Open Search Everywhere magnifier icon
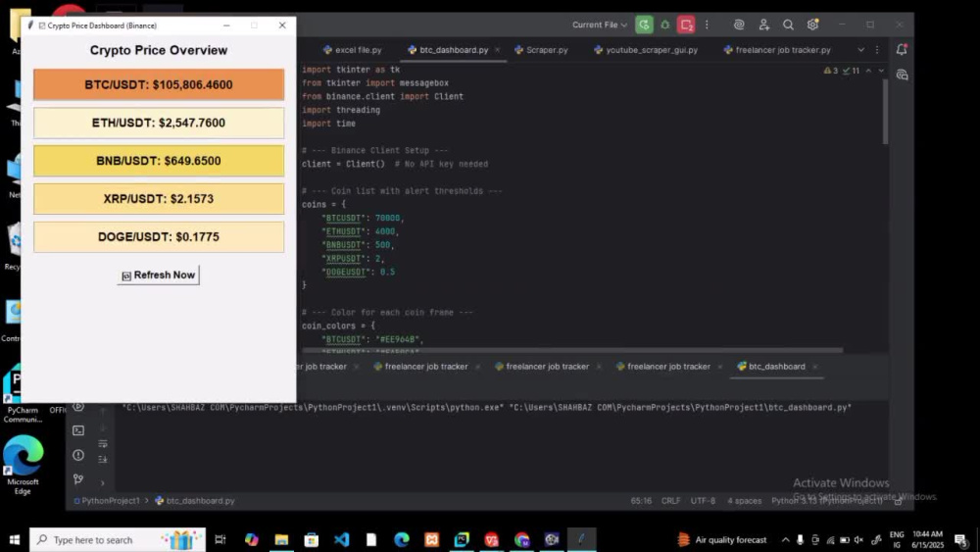Viewport: 980px width, 552px height. 788,25
